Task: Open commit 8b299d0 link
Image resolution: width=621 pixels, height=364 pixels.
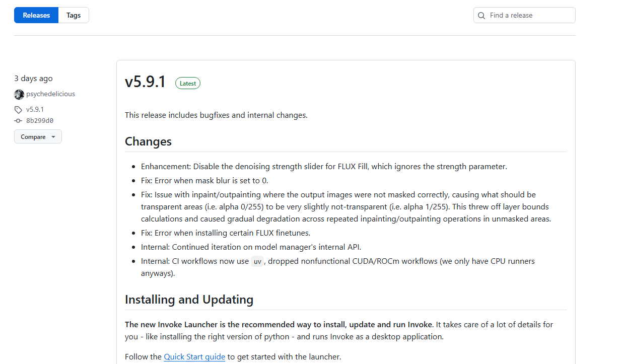Action: tap(39, 121)
